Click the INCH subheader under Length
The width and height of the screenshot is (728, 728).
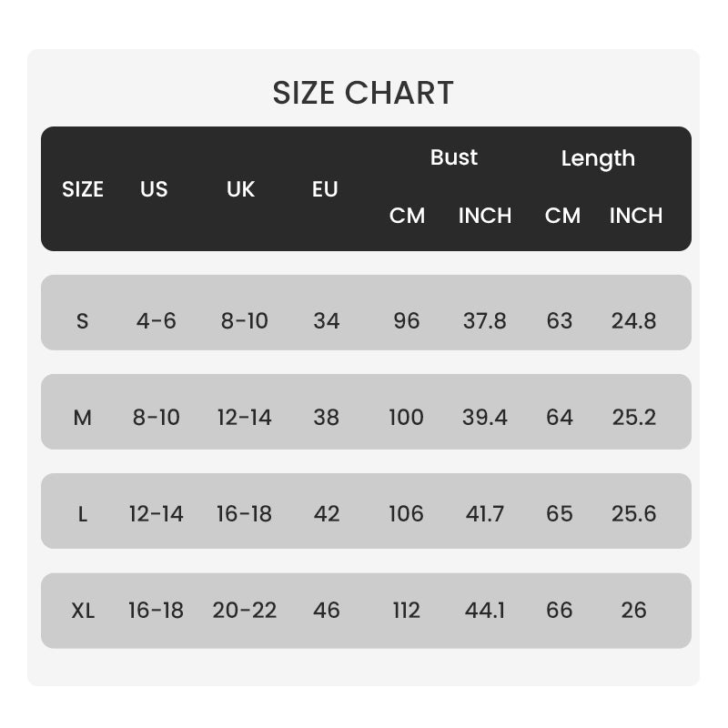click(635, 216)
